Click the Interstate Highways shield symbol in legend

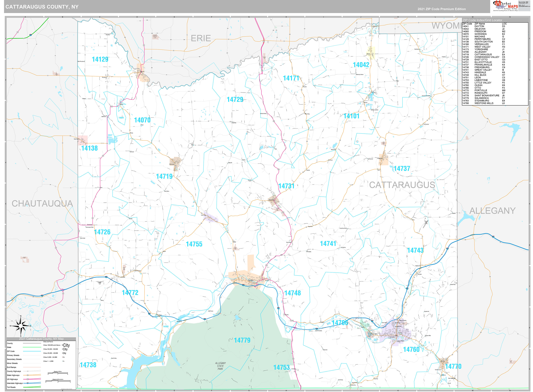point(28,383)
